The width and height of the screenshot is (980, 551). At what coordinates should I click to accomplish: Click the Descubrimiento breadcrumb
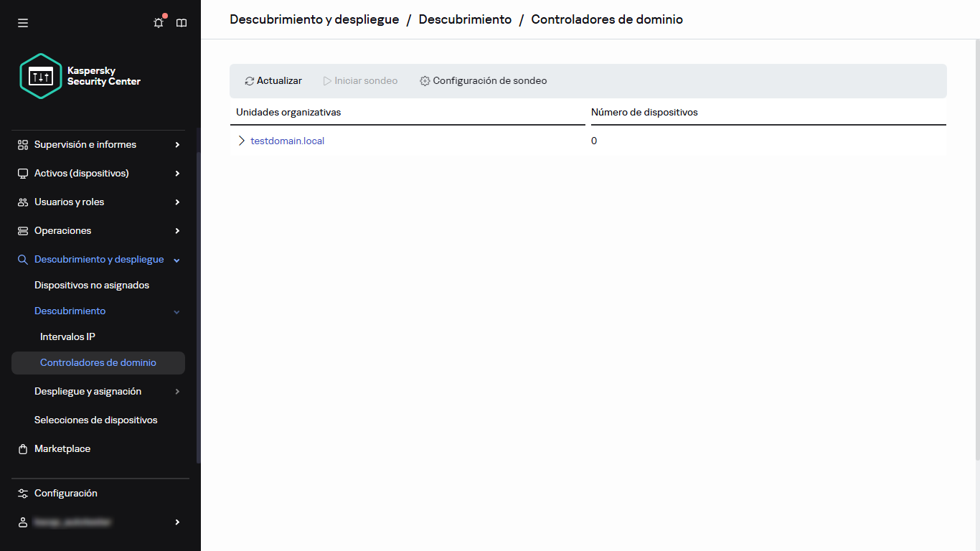(466, 19)
